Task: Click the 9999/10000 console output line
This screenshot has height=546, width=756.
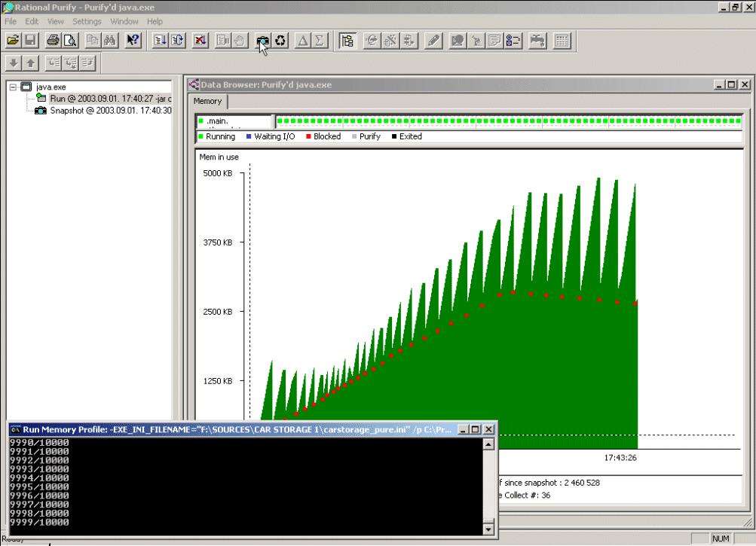Action: pos(39,523)
